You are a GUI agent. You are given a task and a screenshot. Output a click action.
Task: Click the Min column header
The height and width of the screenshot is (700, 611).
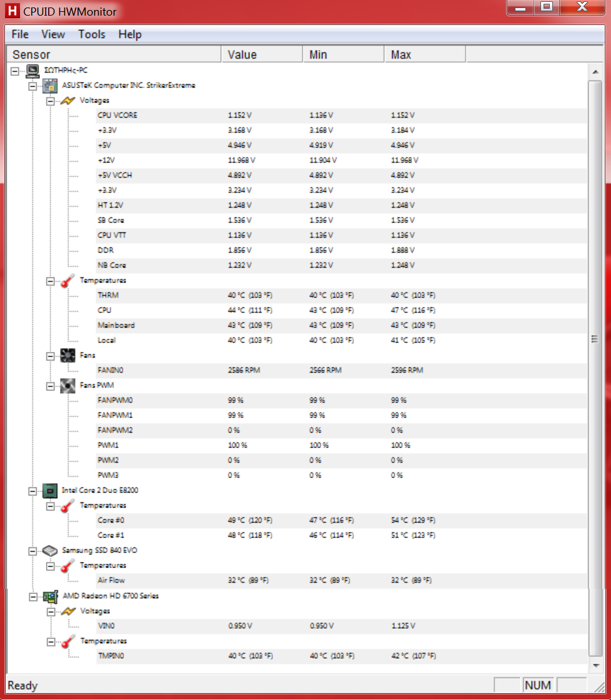344,54
